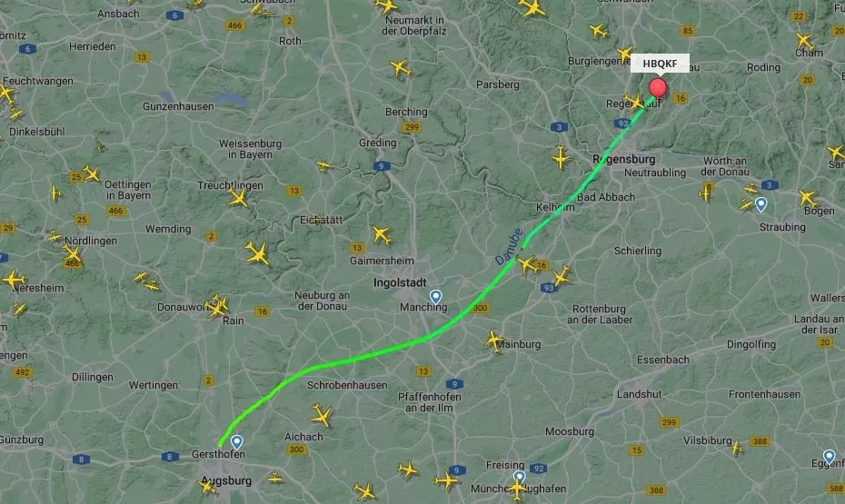Viewport: 845px width, 504px height.
Task: Click the airport pin near Eggenfelden
Action: pyautogui.click(x=829, y=457)
